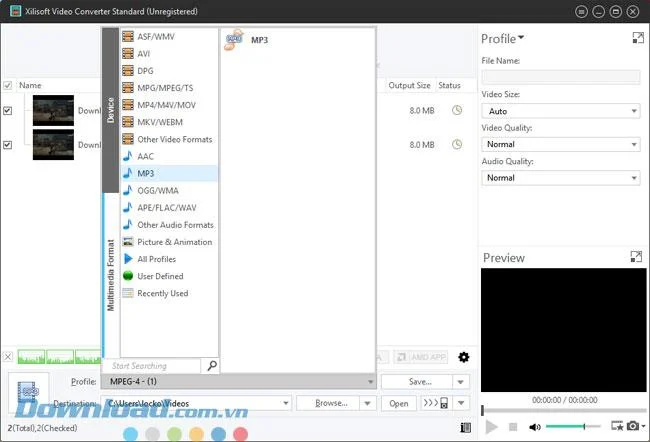Open the Video Size dropdown
Viewport: 650px width, 442px height.
click(x=560, y=111)
